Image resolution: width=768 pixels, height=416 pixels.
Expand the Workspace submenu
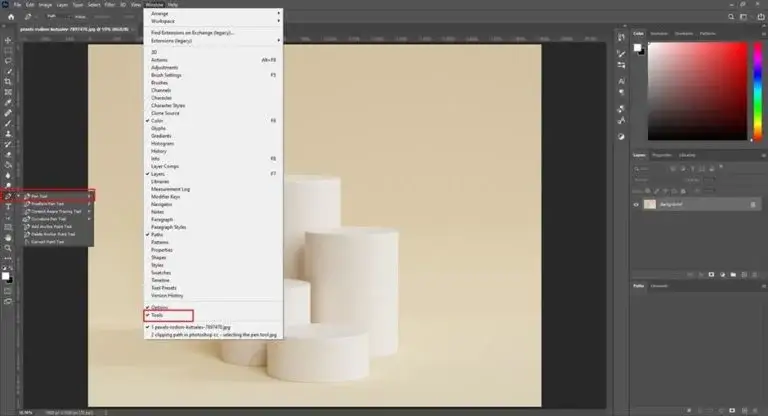[213, 21]
